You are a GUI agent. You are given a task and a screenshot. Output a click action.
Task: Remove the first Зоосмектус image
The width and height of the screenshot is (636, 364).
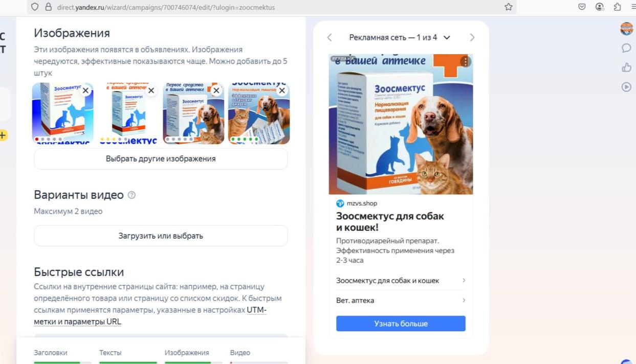[85, 90]
